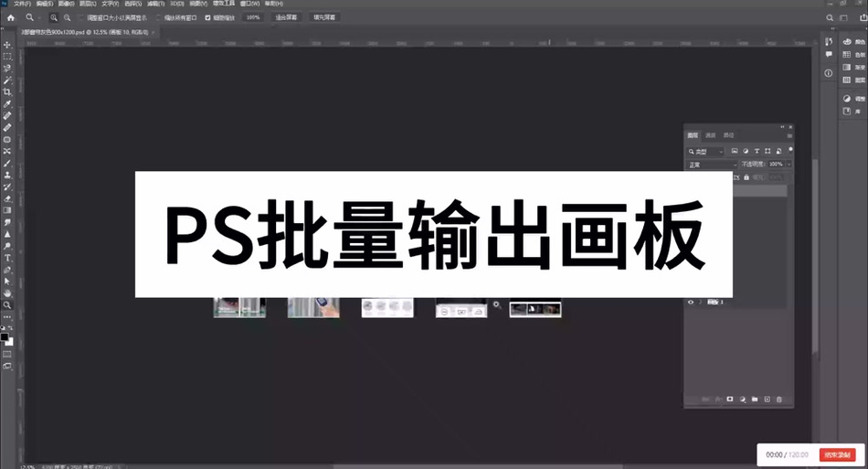Viewport: 868px width, 469px height.
Task: Toggle type layer filter in Layers panel
Action: coord(757,151)
